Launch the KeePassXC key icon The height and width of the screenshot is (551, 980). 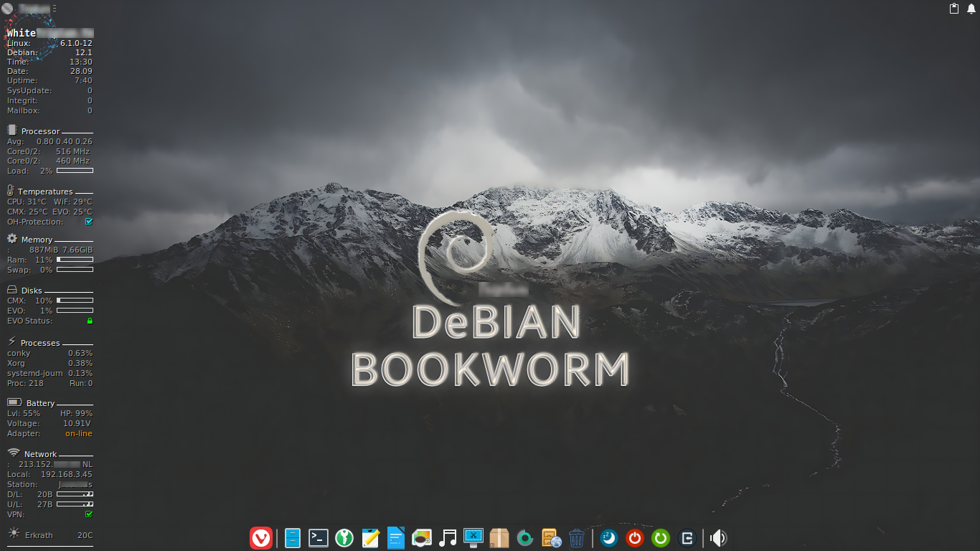click(x=344, y=537)
